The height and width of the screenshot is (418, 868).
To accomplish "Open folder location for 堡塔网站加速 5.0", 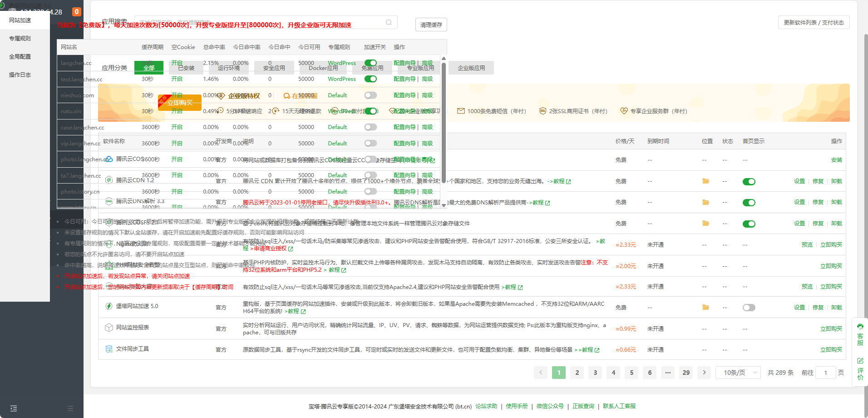I will [705, 307].
